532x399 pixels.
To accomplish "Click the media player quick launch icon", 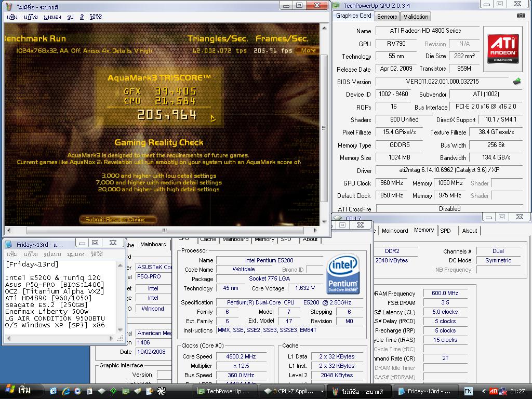I will coord(78,391).
